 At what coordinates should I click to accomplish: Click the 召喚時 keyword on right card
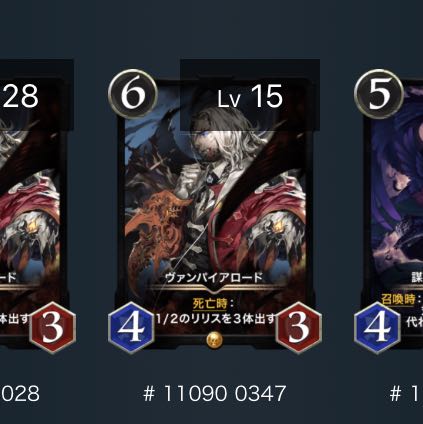point(398,299)
